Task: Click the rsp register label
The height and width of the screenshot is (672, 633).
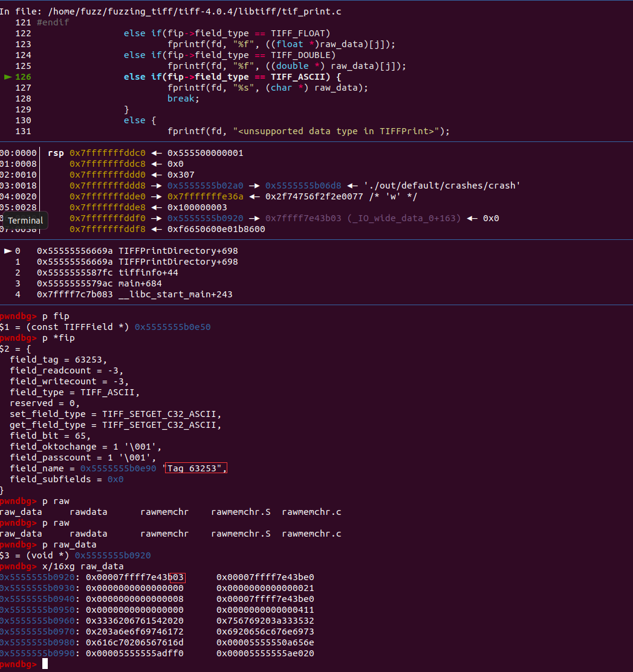Action: (x=56, y=153)
